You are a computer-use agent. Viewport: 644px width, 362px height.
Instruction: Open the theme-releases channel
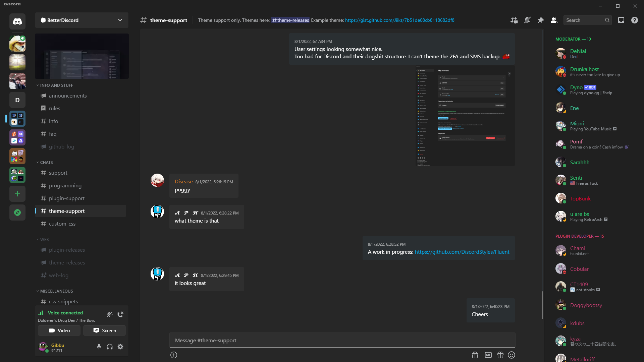[67, 262]
